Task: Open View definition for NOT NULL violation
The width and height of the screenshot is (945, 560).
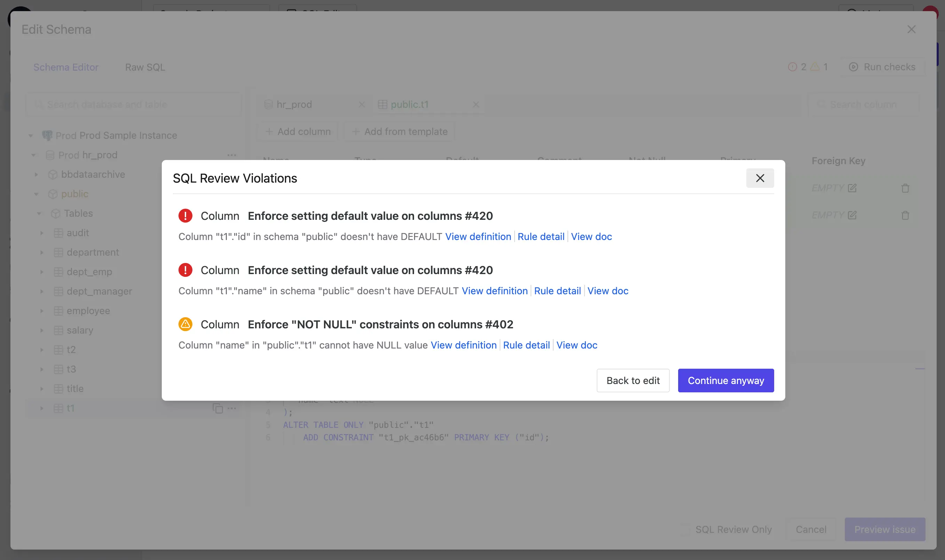Action: (463, 345)
